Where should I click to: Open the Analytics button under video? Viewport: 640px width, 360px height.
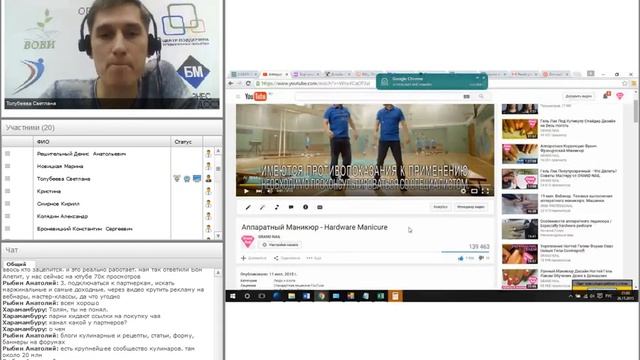(440, 207)
